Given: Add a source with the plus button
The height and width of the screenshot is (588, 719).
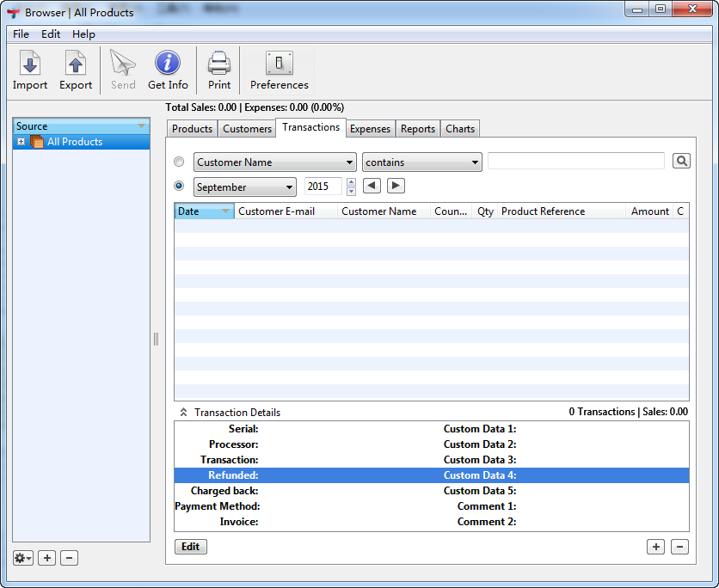Looking at the screenshot, I should [x=46, y=558].
